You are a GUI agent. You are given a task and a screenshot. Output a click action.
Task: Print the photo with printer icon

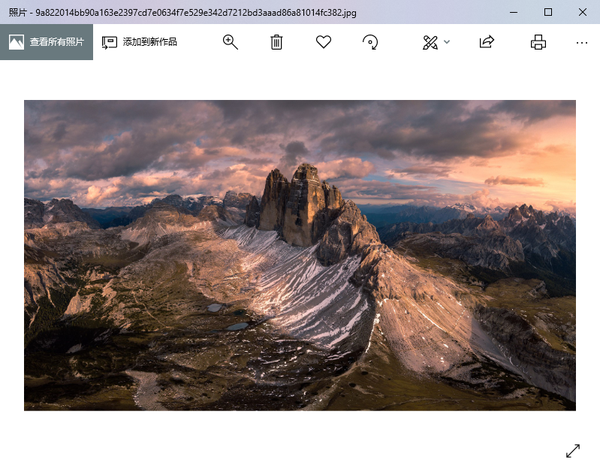point(538,42)
